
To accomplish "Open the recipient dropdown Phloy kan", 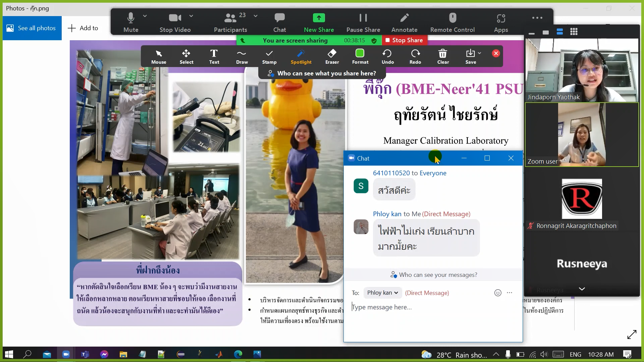I will tap(382, 293).
